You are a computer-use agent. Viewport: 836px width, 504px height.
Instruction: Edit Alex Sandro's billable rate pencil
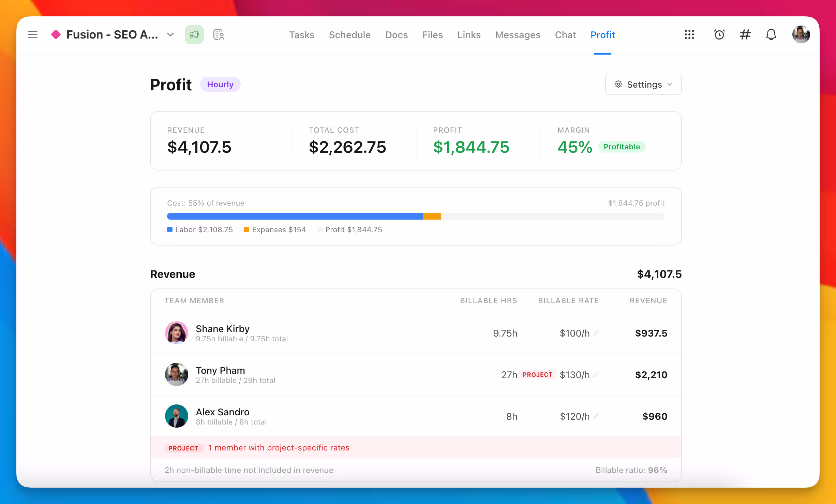(596, 416)
